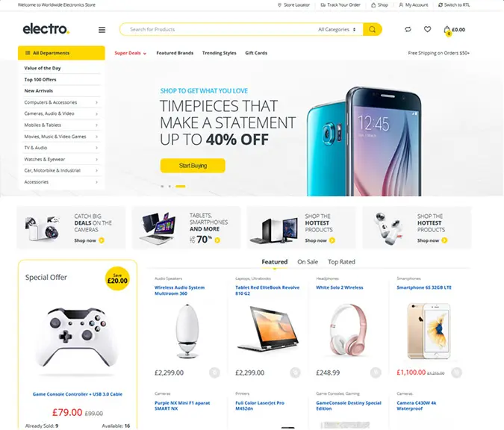Add Wireless Audio System to cart

coord(214,372)
